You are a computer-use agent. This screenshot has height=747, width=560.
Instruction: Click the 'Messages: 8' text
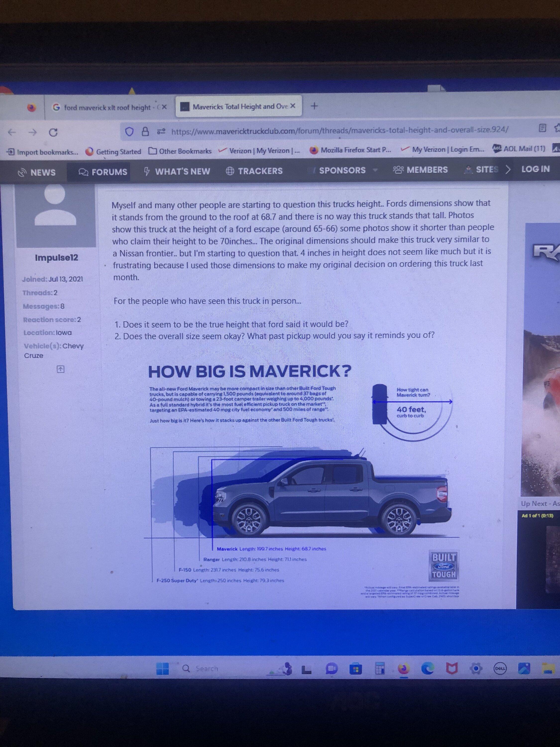tap(44, 306)
